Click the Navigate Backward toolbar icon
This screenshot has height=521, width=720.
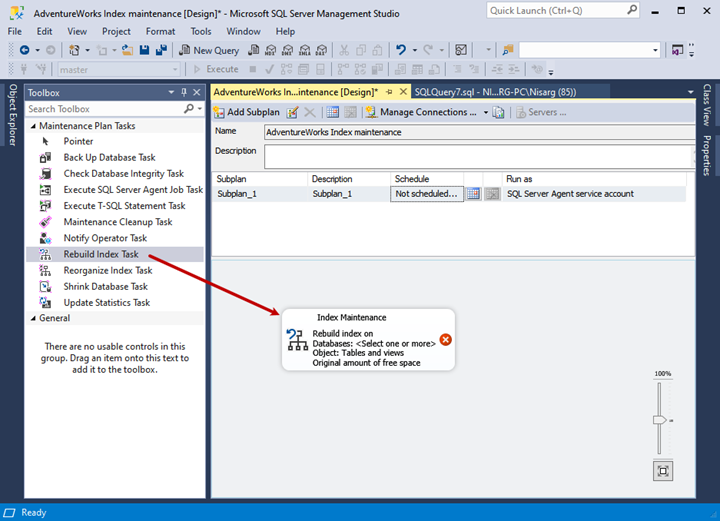click(24, 50)
